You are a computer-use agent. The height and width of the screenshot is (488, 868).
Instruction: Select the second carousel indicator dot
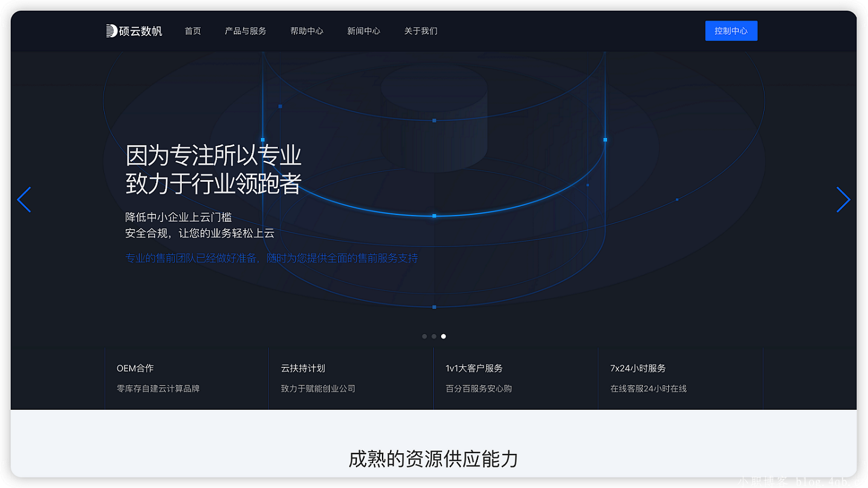434,337
